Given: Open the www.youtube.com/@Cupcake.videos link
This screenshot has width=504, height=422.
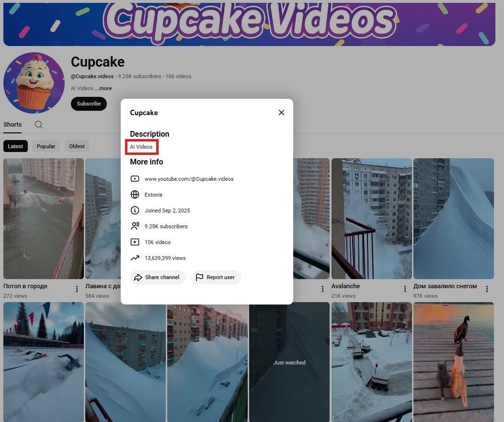Looking at the screenshot, I should pos(189,179).
